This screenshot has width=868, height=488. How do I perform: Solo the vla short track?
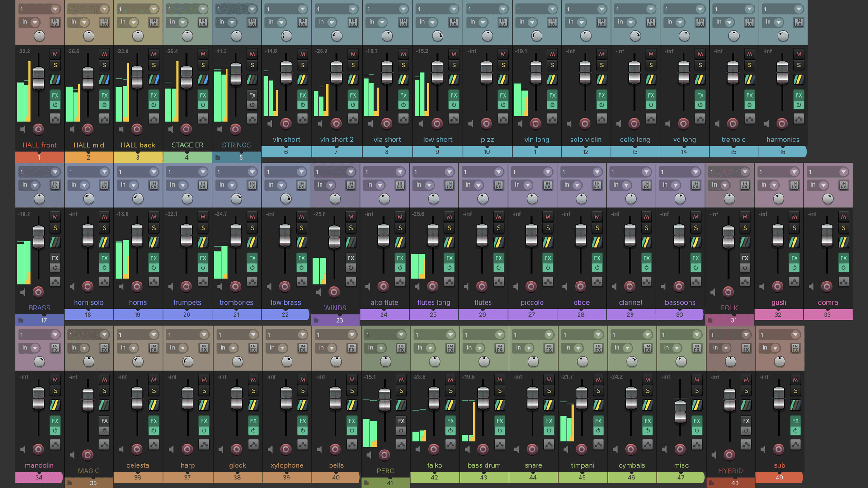403,65
